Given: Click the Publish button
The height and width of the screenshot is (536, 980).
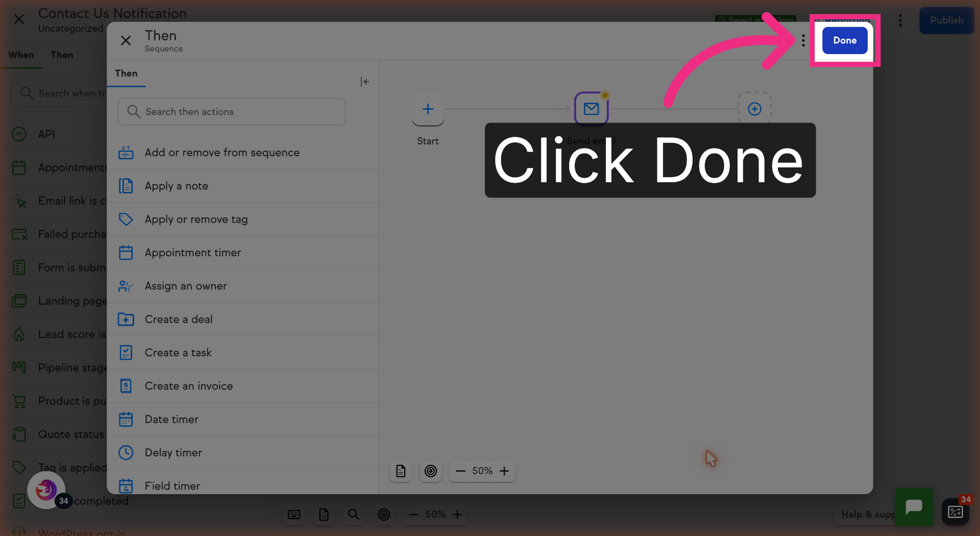Looking at the screenshot, I should pos(946,20).
